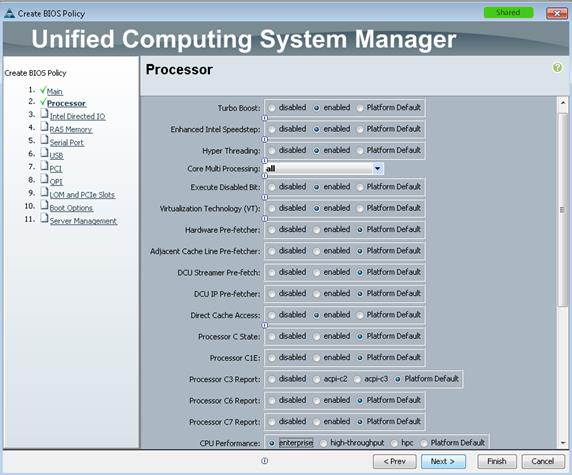The height and width of the screenshot is (475, 572).
Task: Click the info icon in the bottom bar
Action: 265,461
